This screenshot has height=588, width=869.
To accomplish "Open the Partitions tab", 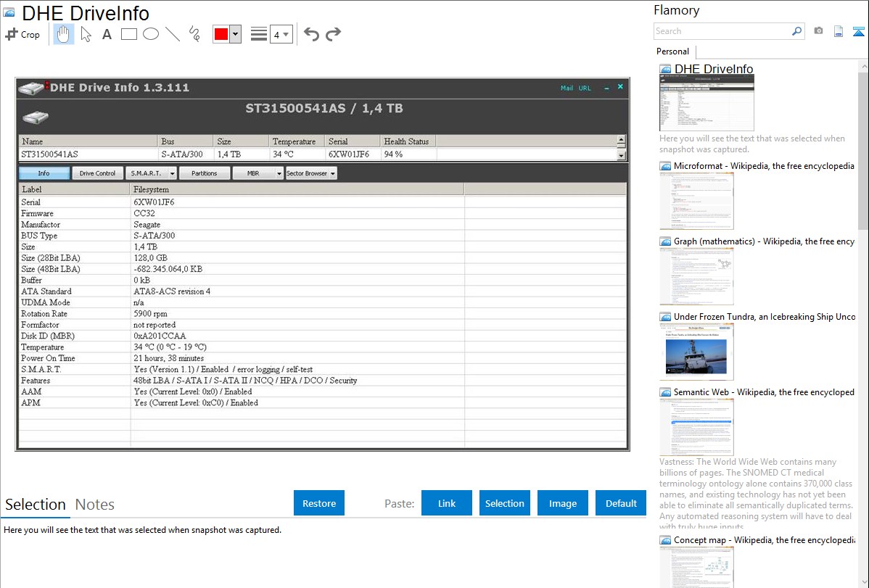I will point(205,173).
